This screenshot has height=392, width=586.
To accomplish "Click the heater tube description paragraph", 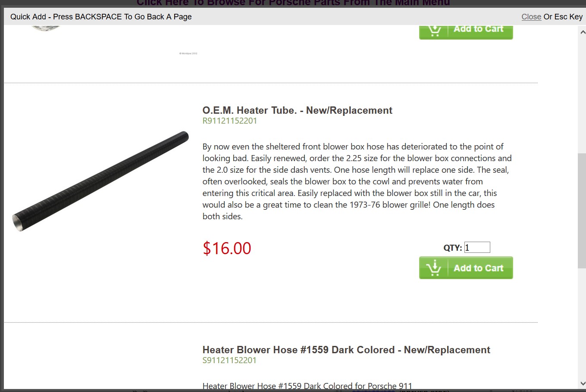I will [x=357, y=181].
